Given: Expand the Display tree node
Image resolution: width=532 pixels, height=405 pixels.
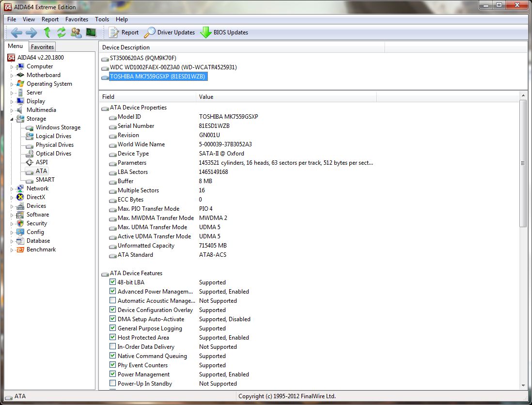Looking at the screenshot, I should pyautogui.click(x=12, y=101).
